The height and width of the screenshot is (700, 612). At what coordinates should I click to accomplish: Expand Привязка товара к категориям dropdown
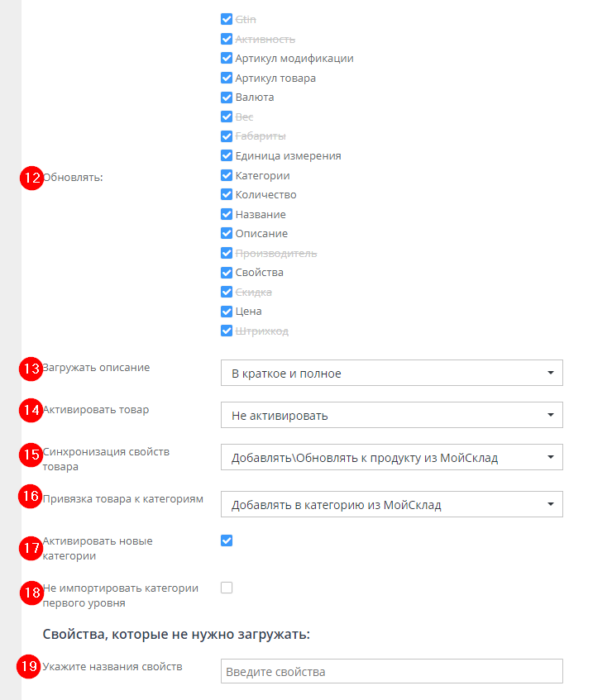[x=391, y=505]
